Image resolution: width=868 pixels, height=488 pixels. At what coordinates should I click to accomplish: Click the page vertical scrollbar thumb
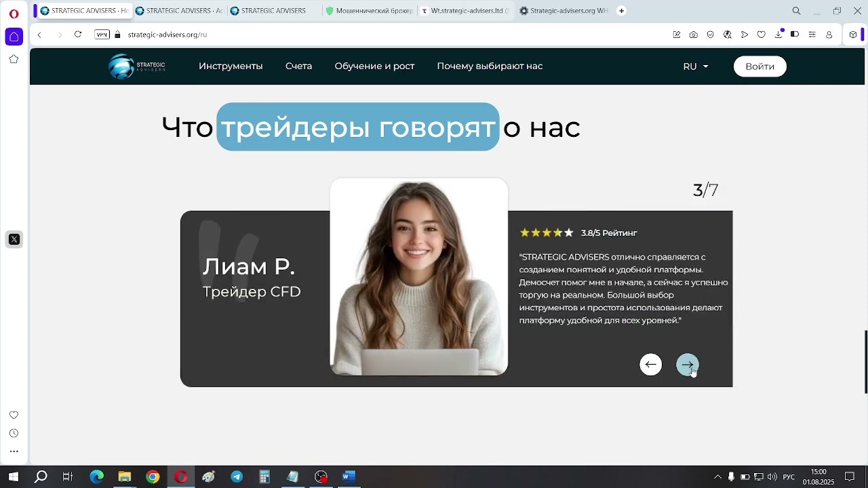[x=865, y=361]
